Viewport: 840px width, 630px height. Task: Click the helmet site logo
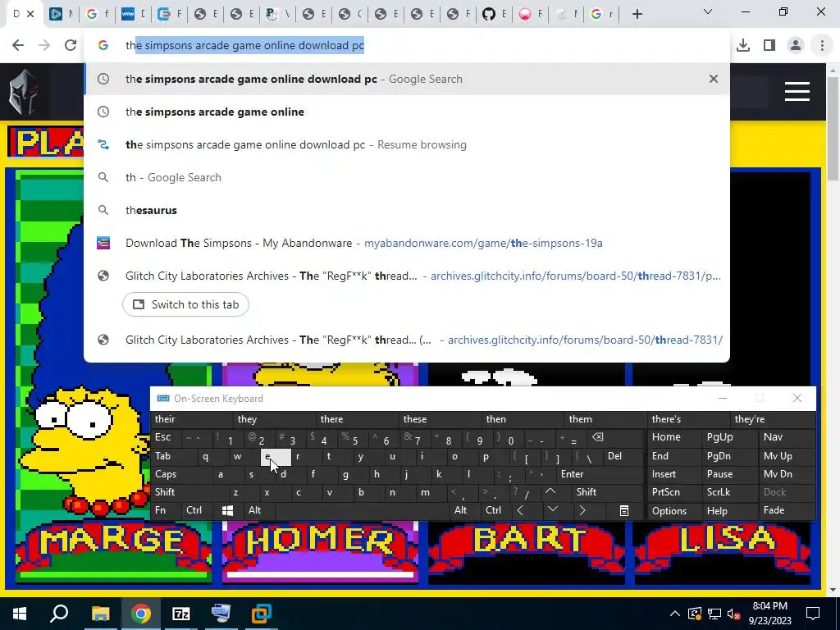tap(23, 92)
